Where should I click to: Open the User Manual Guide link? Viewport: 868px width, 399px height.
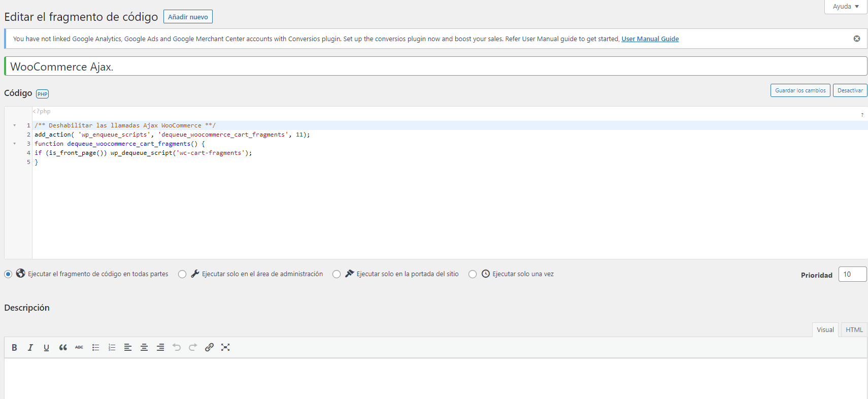click(x=650, y=39)
